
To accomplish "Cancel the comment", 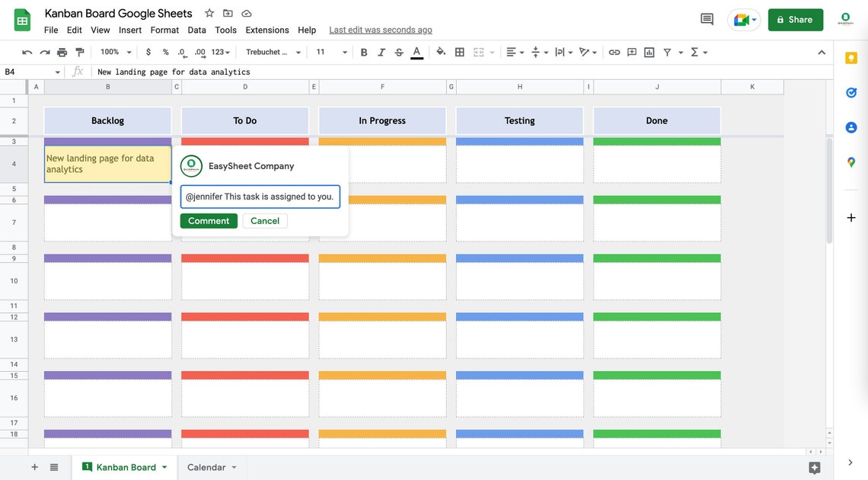I will click(x=265, y=221).
